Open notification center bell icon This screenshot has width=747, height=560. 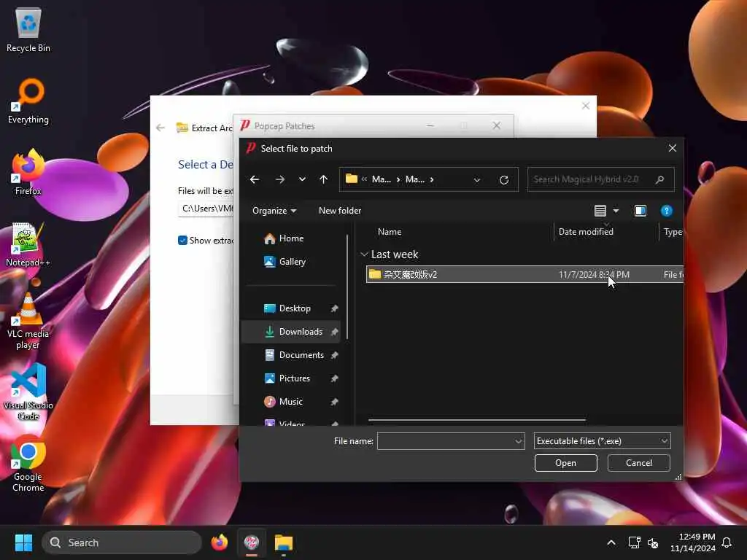(x=727, y=542)
